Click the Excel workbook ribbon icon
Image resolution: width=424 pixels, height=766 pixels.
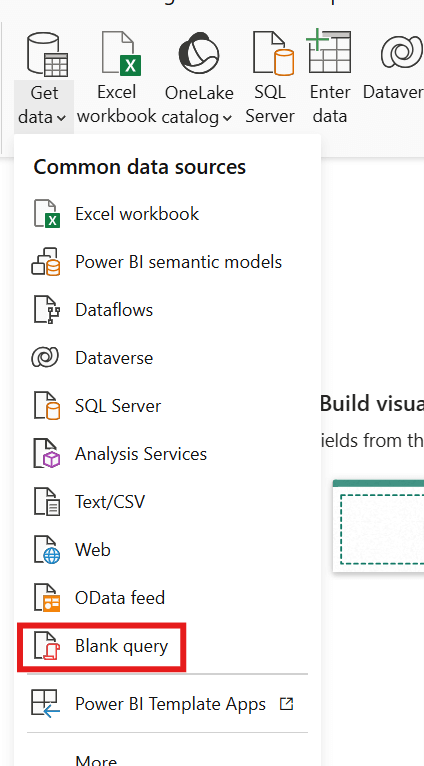[122, 53]
